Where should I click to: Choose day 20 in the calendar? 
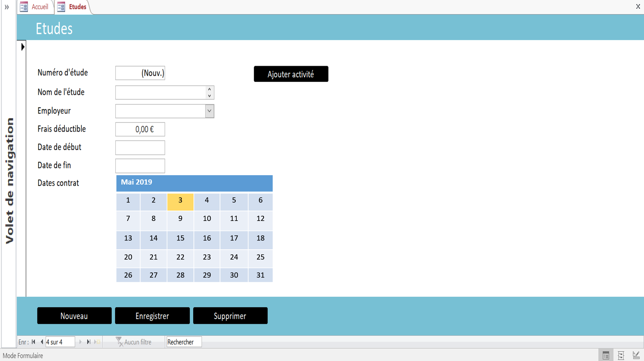[128, 259]
